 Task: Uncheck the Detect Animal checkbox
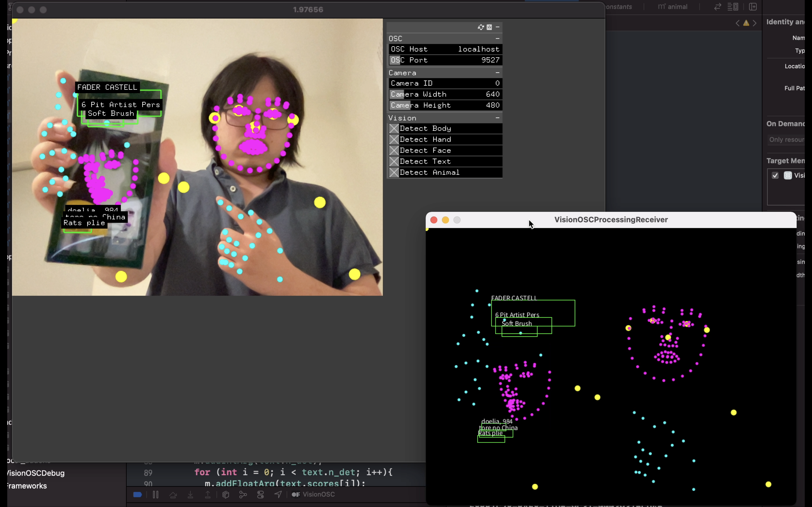pos(394,172)
